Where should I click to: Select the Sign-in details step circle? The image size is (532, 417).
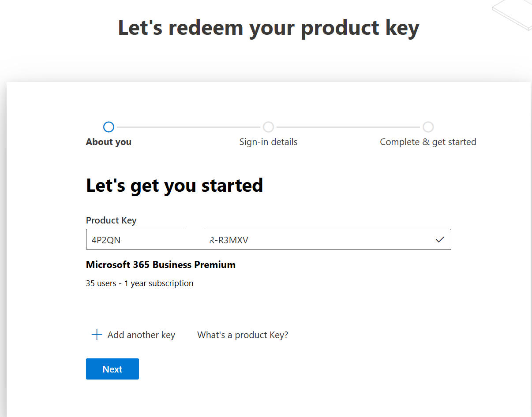[x=268, y=127]
